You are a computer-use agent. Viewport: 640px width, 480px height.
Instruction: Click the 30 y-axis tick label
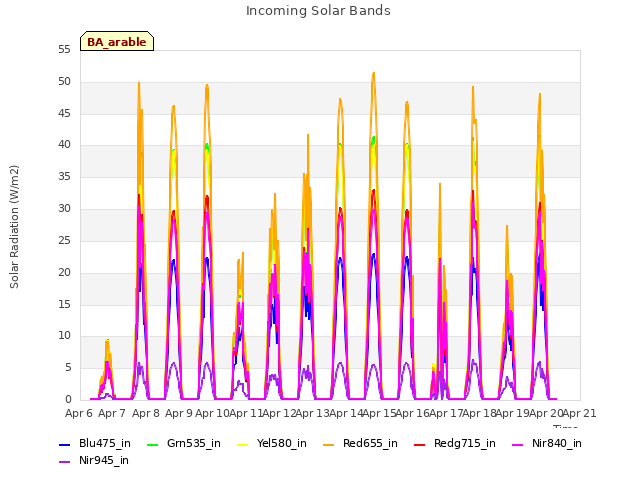pyautogui.click(x=64, y=209)
